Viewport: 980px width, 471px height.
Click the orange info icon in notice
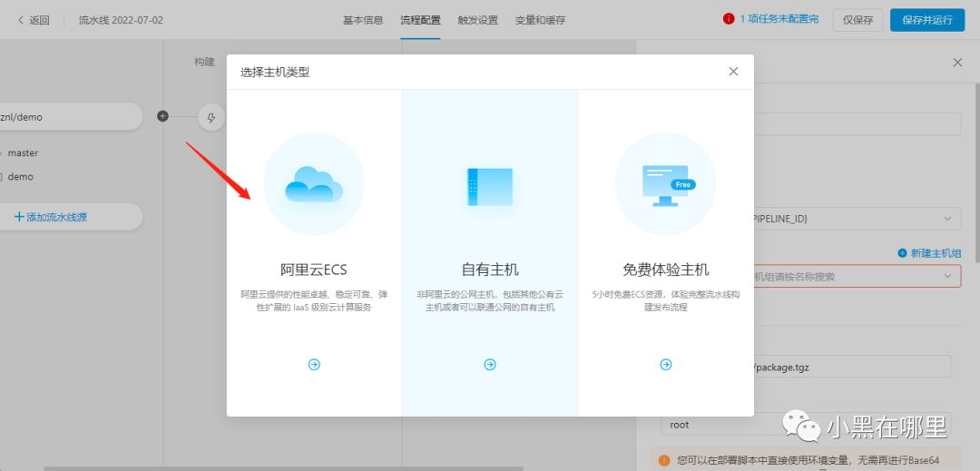pos(663,460)
